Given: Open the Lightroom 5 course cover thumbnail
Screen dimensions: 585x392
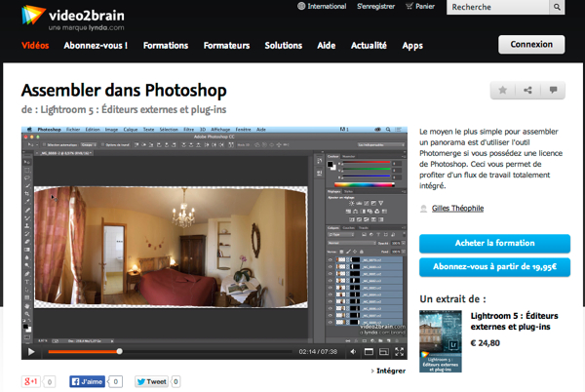Looking at the screenshot, I should (441, 341).
